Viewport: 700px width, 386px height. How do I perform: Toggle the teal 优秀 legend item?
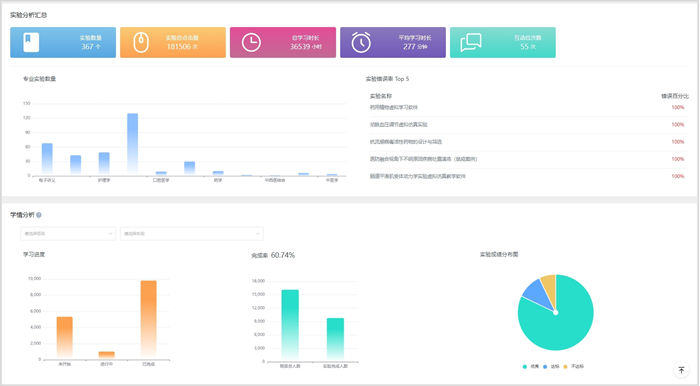[531, 366]
